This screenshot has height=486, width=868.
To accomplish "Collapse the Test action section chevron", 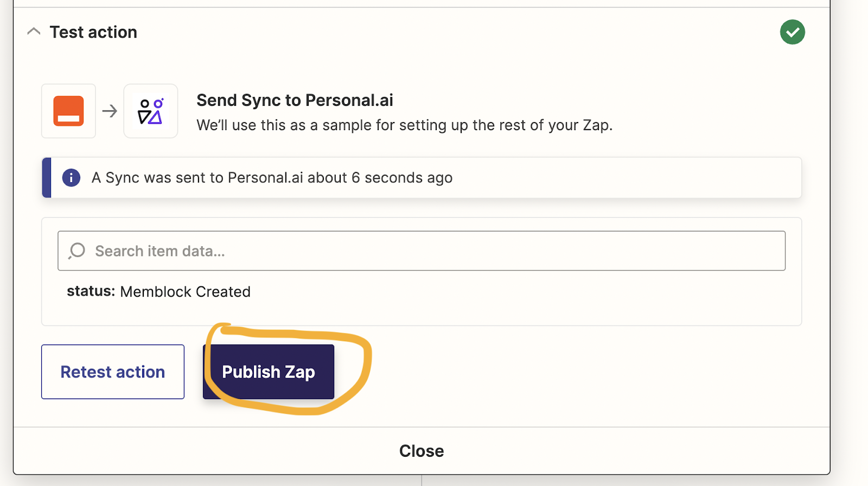I will (34, 31).
